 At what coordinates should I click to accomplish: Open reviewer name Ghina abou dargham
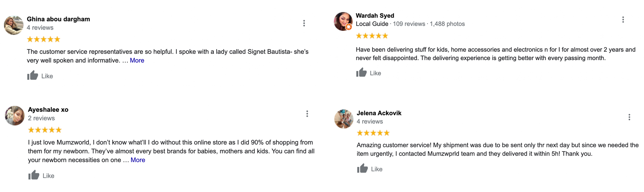point(58,19)
